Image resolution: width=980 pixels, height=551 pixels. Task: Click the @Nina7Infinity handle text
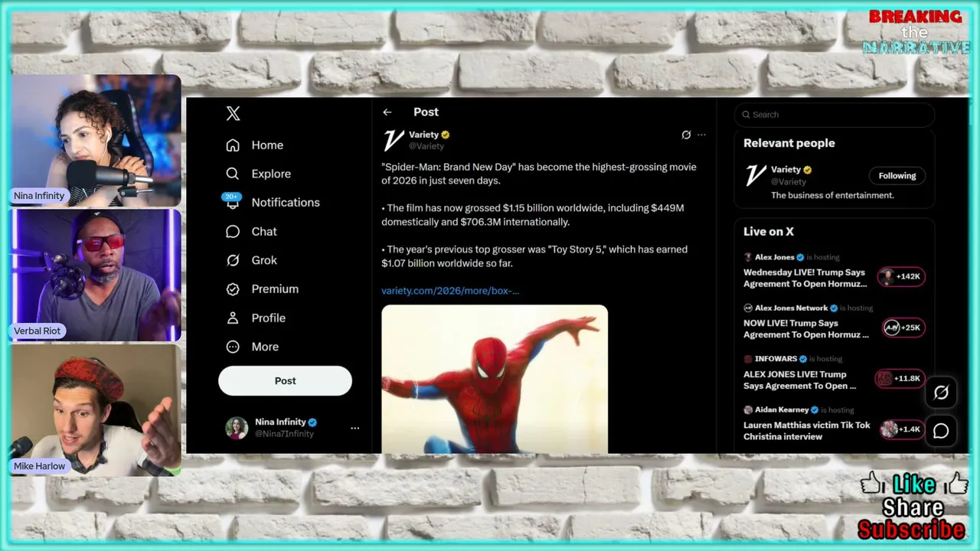[284, 434]
